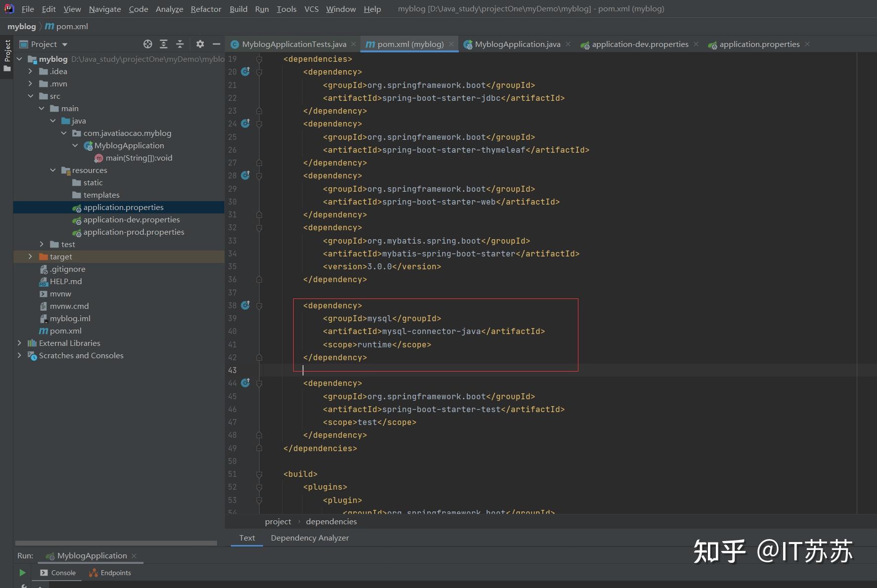The image size is (877, 588).
Task: Open the VCS menu
Action: click(x=311, y=9)
